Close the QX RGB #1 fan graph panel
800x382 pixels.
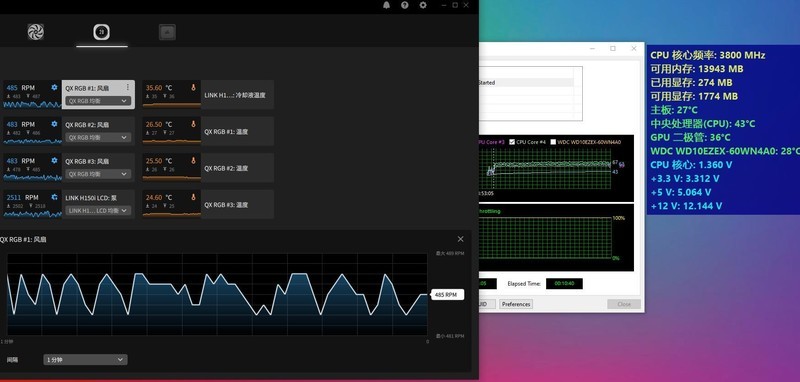[x=461, y=239]
